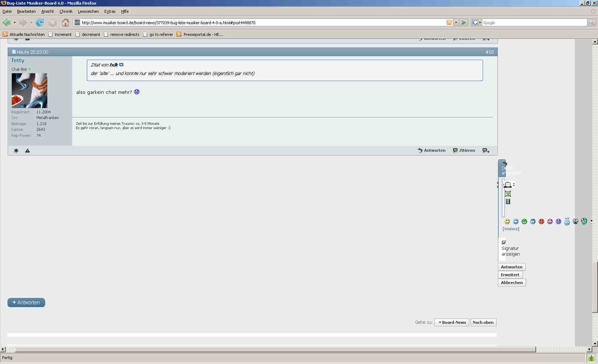Click the star rating icon under fetty's post
This screenshot has height=364, width=598.
(16, 151)
